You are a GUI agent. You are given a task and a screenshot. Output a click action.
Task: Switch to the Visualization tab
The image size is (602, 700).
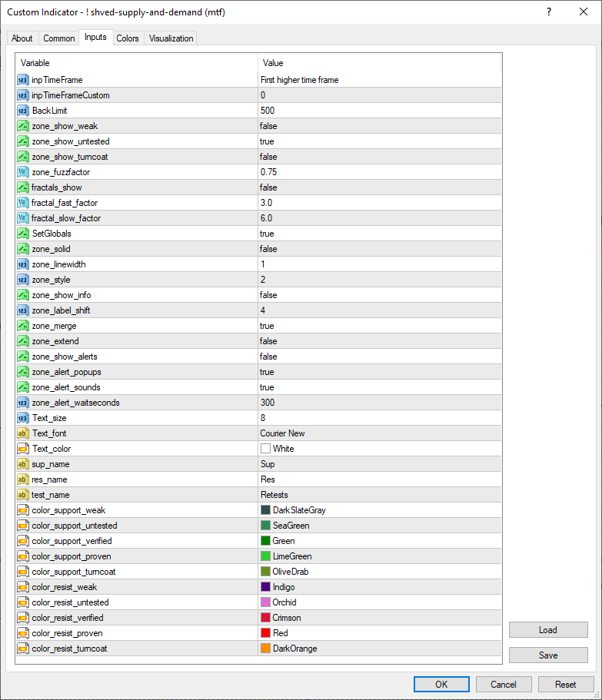171,38
